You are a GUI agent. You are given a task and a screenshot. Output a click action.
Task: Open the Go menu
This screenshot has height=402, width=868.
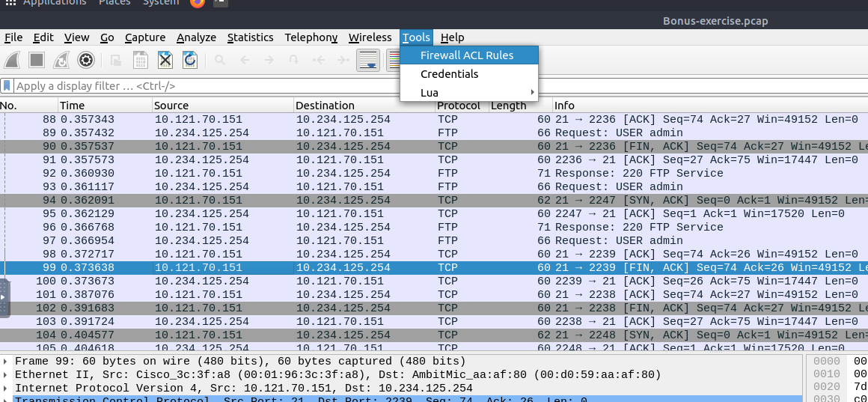(107, 37)
